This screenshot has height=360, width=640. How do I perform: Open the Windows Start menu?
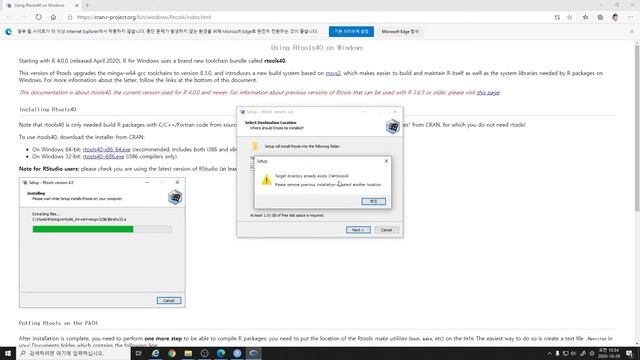pos(8,353)
